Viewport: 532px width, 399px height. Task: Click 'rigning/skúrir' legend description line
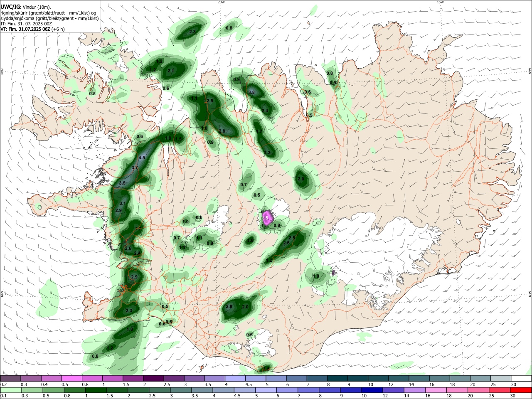(48, 13)
